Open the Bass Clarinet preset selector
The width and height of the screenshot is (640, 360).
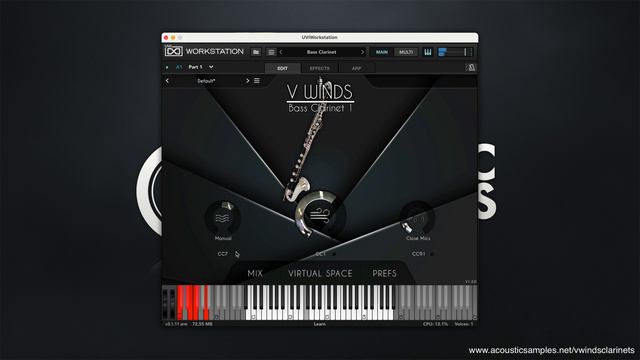click(x=321, y=52)
